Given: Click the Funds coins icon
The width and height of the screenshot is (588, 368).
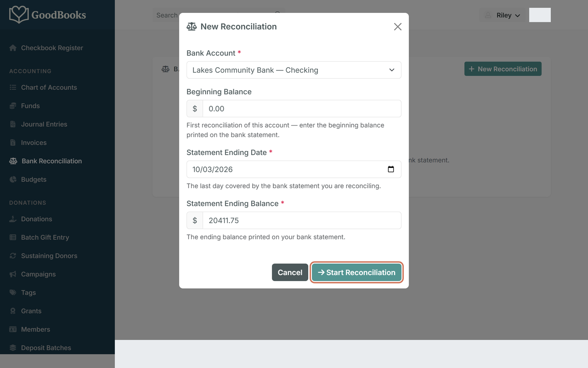Looking at the screenshot, I should 13,106.
